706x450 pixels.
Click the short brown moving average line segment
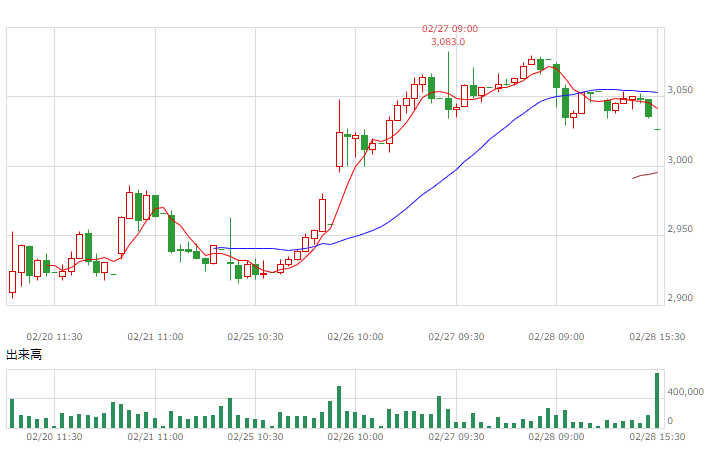(x=645, y=176)
